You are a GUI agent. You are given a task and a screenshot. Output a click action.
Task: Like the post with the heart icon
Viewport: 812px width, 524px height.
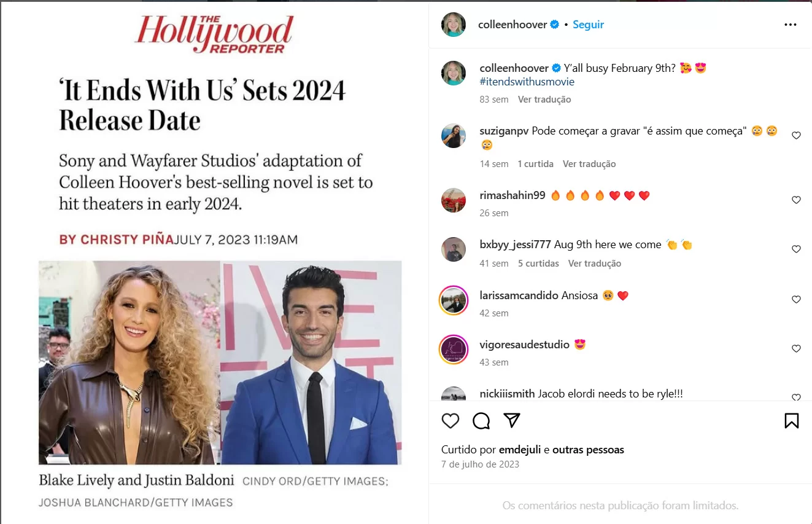[x=450, y=421]
